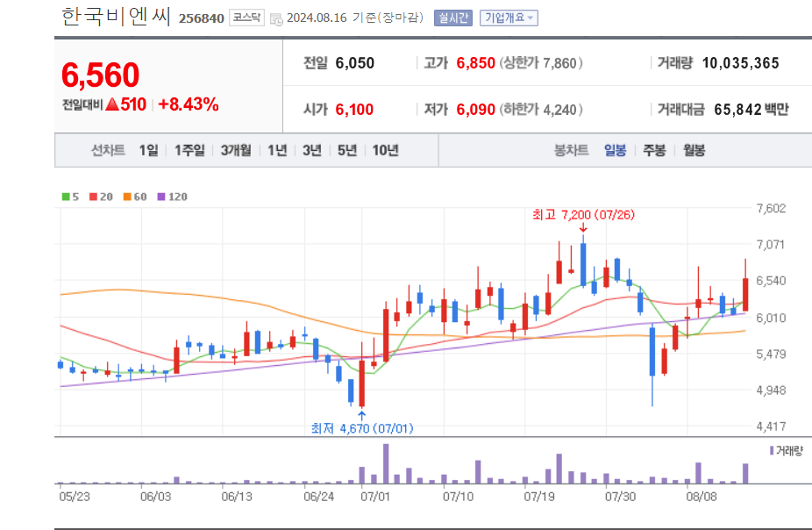Click the 선차트 label
This screenshot has height=530, width=812.
(x=108, y=150)
